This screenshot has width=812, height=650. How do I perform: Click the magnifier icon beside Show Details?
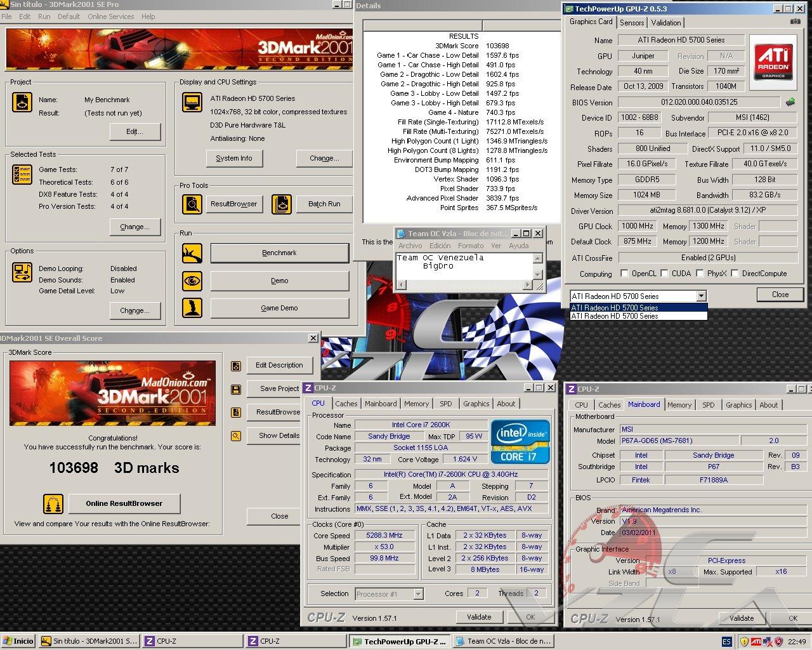pyautogui.click(x=236, y=436)
